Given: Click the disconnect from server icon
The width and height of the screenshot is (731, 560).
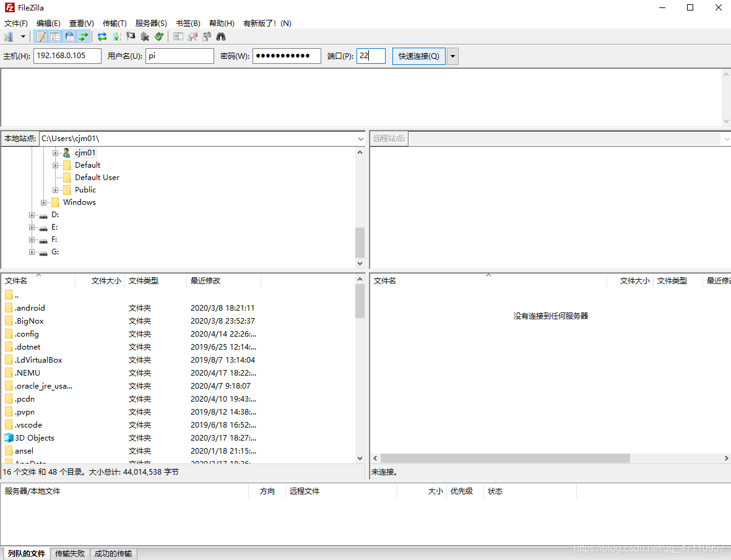Looking at the screenshot, I should (x=145, y=37).
